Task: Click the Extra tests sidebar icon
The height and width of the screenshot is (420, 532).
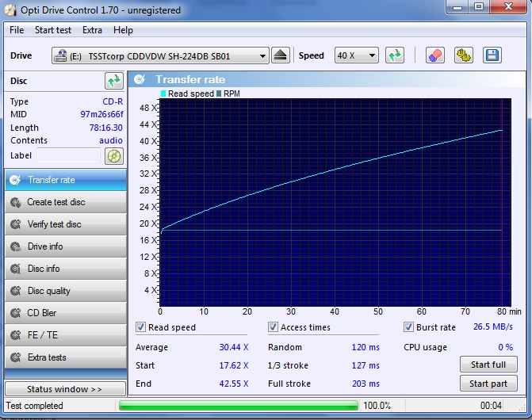Action: click(15, 357)
